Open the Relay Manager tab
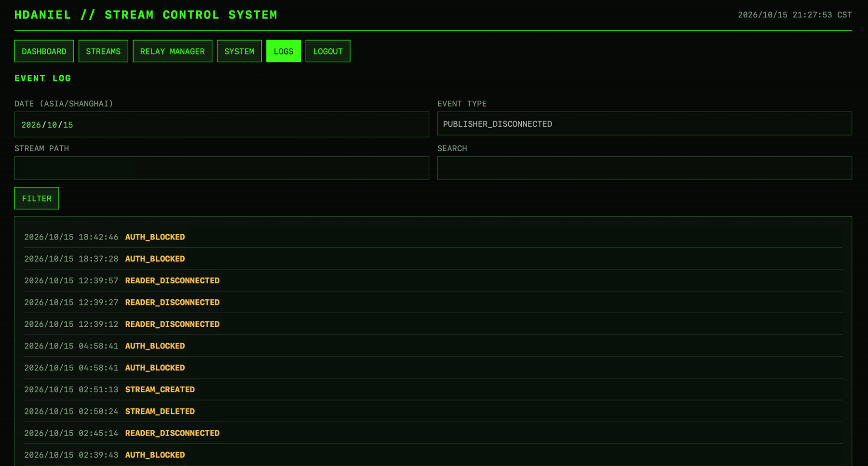Image resolution: width=868 pixels, height=466 pixels. pyautogui.click(x=172, y=51)
